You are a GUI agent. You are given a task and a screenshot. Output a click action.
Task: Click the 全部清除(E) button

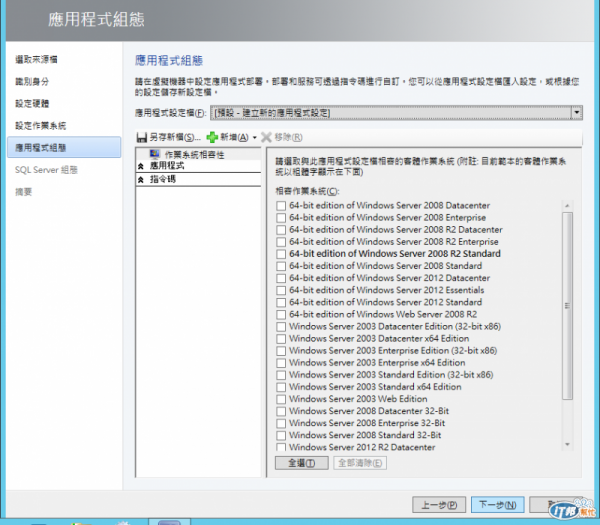[360, 463]
